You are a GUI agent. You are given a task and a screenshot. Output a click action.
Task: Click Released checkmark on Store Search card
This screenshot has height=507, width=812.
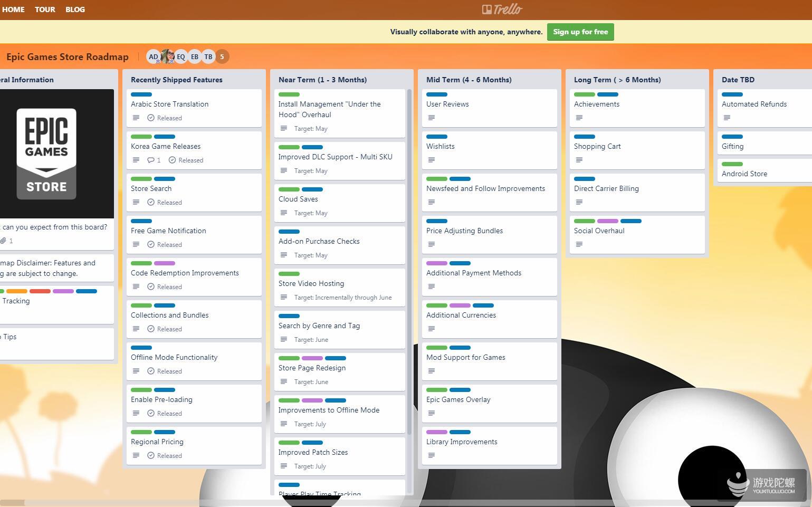[151, 202]
